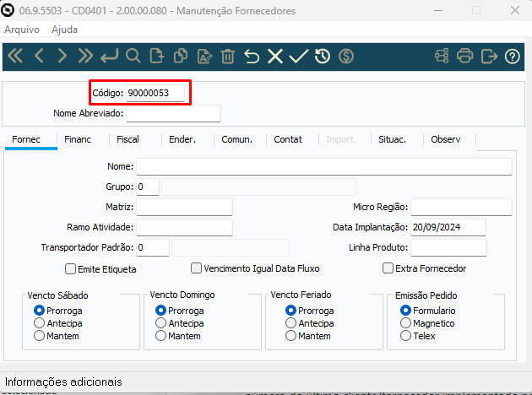The width and height of the screenshot is (532, 395).
Task: Select Mantem under Vencto Domingo
Action: [160, 336]
